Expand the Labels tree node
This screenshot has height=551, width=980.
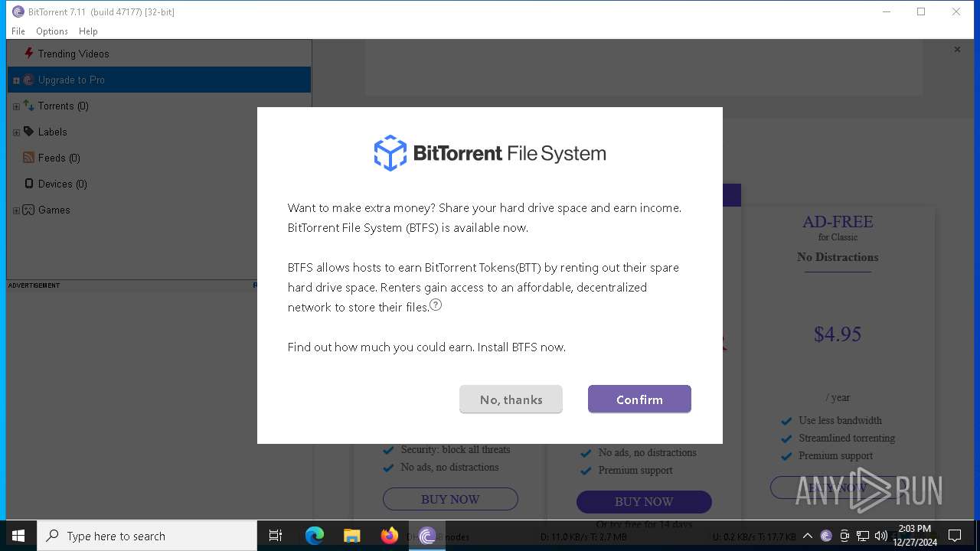(16, 132)
